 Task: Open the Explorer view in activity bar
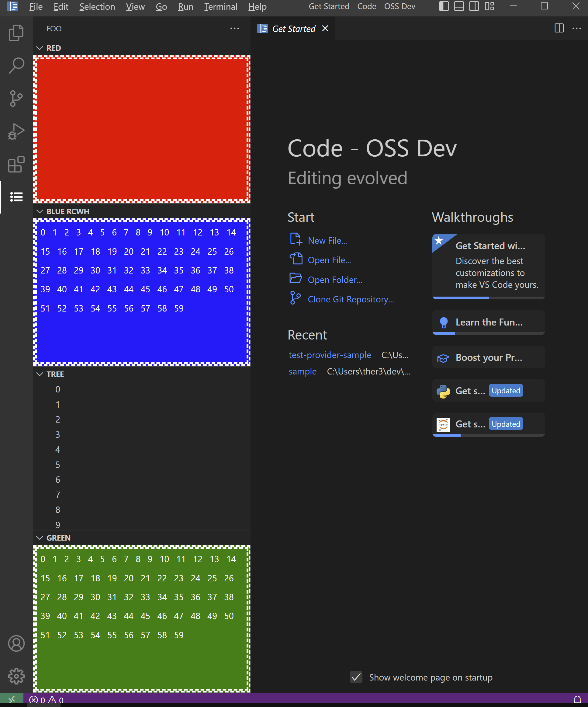(16, 33)
